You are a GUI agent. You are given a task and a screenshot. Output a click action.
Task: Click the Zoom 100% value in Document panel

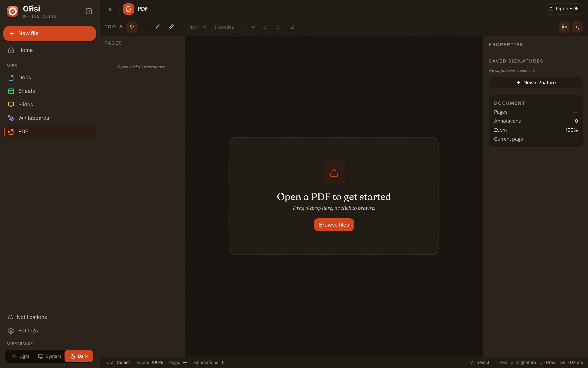pyautogui.click(x=571, y=130)
